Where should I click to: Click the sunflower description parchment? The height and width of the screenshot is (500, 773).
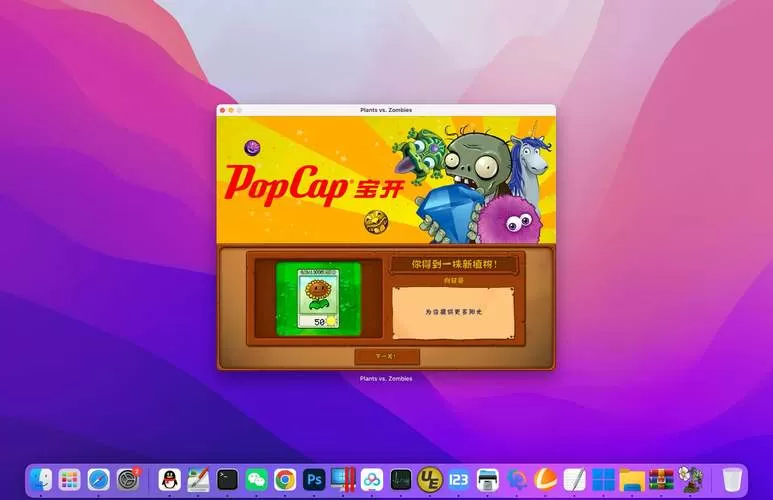point(453,312)
